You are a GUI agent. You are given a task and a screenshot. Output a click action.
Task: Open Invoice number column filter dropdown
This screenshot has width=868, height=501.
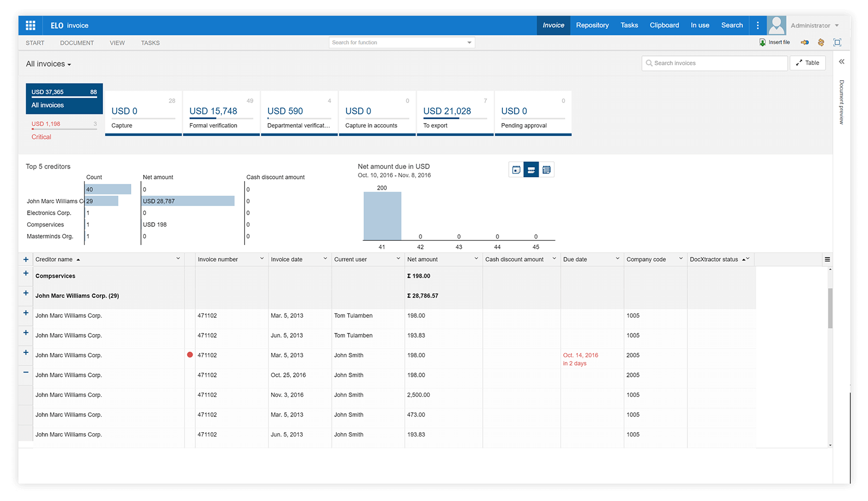262,259
